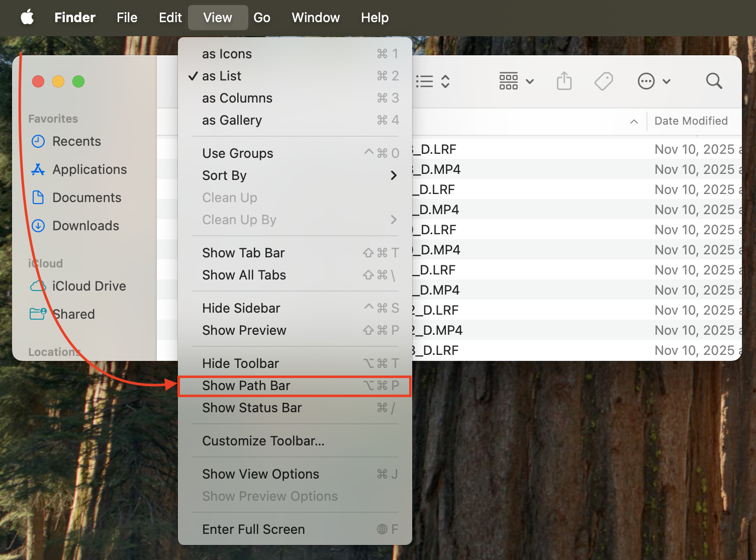The height and width of the screenshot is (560, 756).
Task: Click the Recents clock icon in sidebar
Action: point(38,141)
